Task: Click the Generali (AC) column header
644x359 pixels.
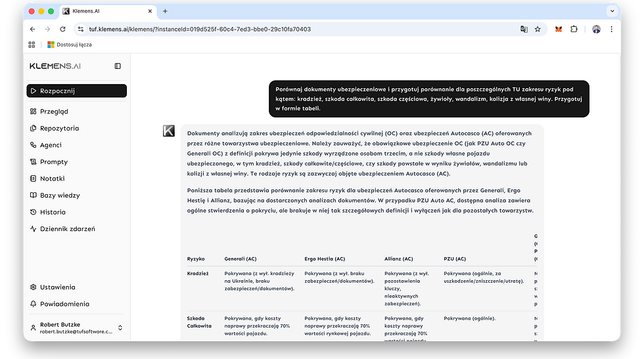Action: pyautogui.click(x=241, y=259)
